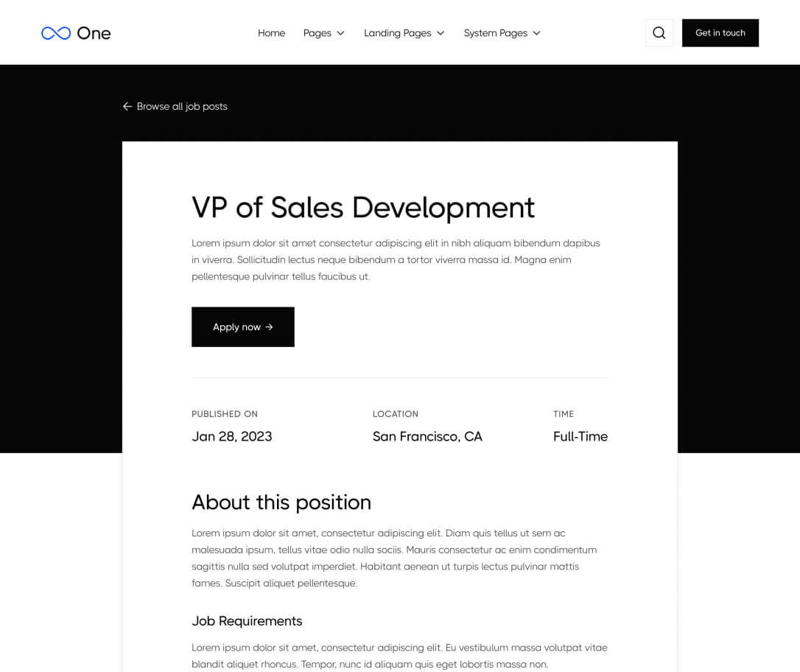Select the System Pages menu label
The width and height of the screenshot is (800, 672).
pos(495,33)
